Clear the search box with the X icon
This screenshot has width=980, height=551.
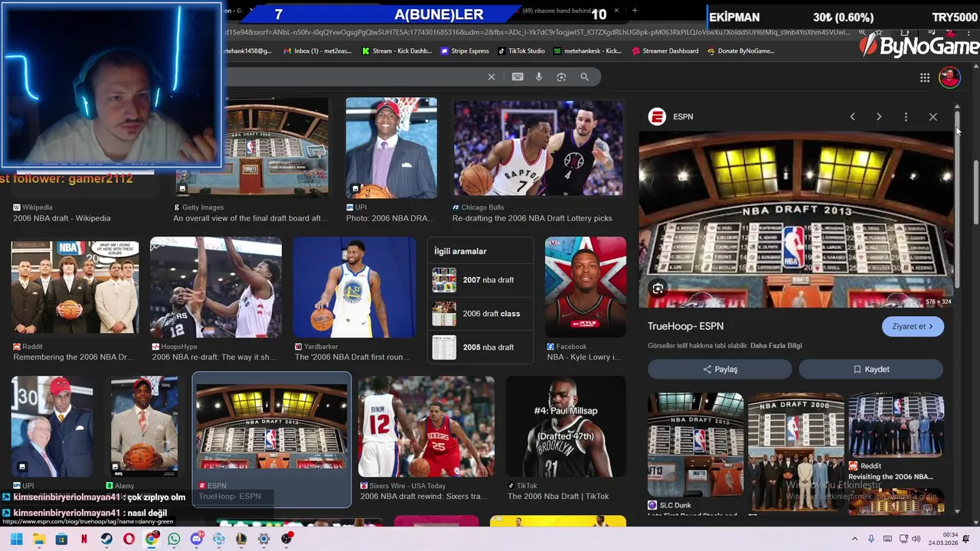(492, 77)
